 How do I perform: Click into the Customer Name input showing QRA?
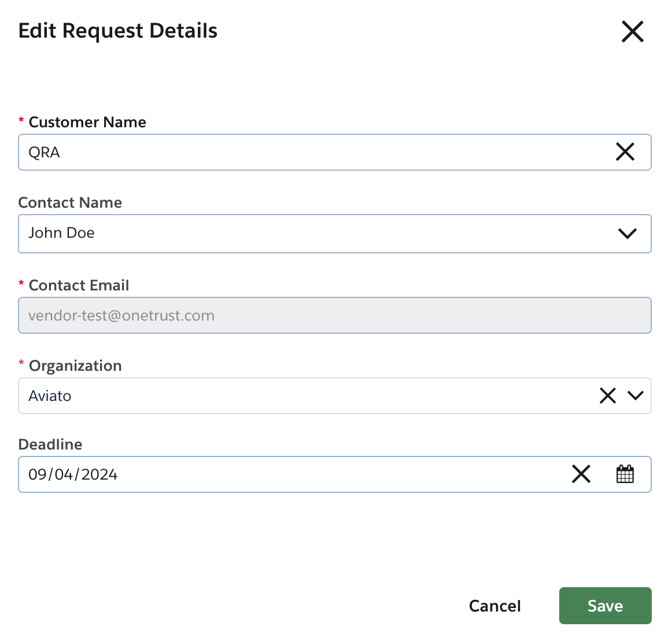coord(289,152)
